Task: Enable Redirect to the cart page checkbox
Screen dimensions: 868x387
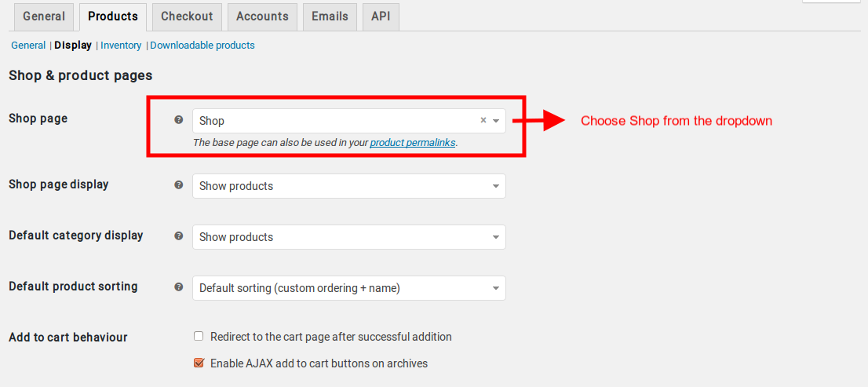Action: pyautogui.click(x=199, y=336)
